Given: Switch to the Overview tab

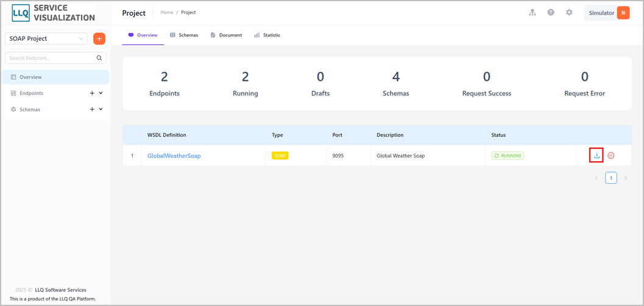Looking at the screenshot, I should [143, 35].
